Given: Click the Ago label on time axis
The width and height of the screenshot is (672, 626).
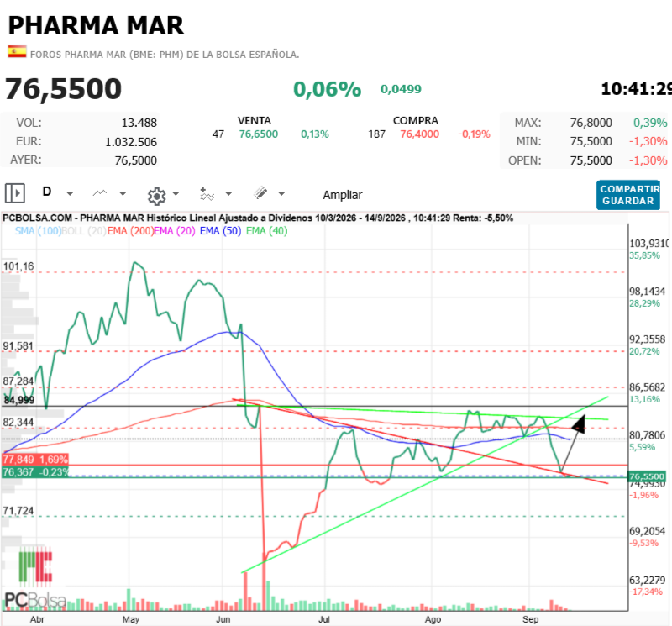Looking at the screenshot, I should tap(433, 619).
